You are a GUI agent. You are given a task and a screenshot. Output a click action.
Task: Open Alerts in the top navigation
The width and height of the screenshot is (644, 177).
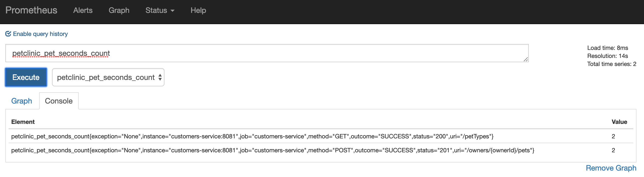pos(83,10)
